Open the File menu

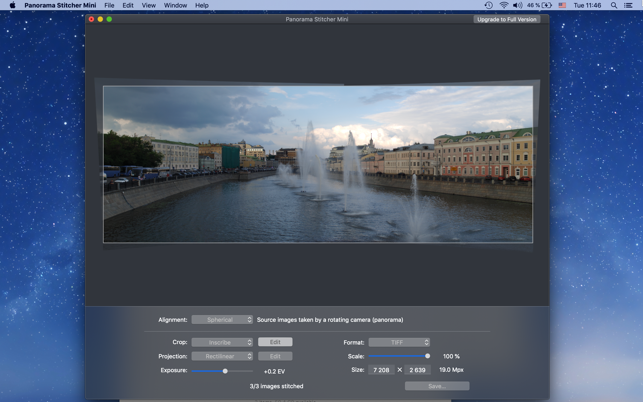tap(109, 5)
